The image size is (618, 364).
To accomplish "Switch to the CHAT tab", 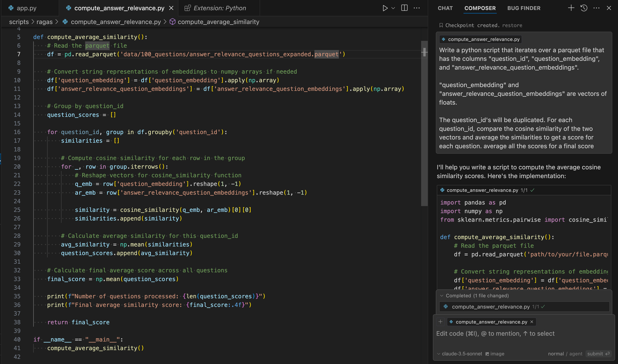I will [445, 8].
